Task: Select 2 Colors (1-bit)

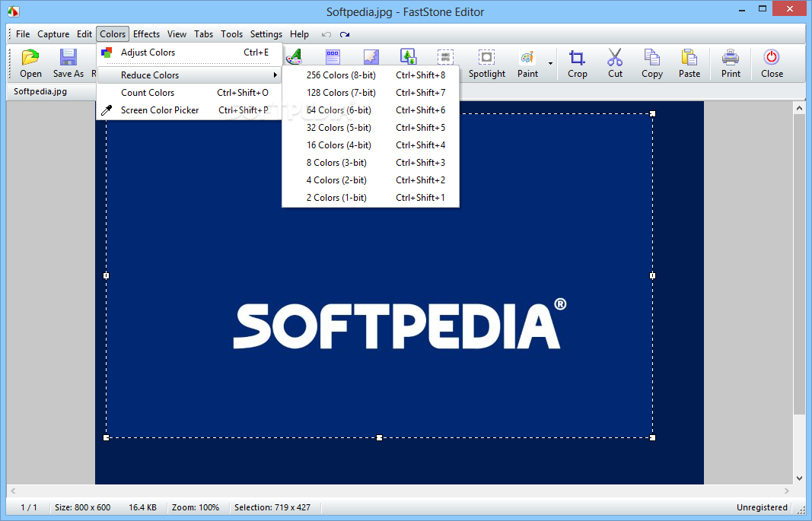Action: coord(371,198)
